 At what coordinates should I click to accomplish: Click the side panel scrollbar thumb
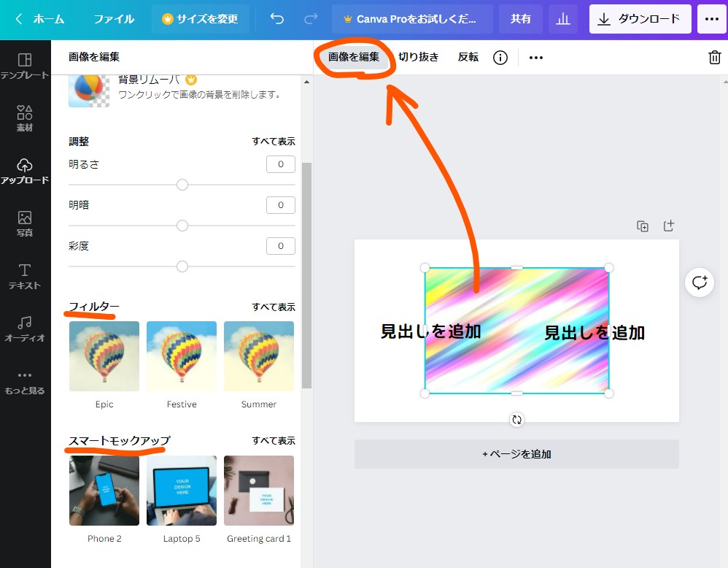tap(306, 275)
